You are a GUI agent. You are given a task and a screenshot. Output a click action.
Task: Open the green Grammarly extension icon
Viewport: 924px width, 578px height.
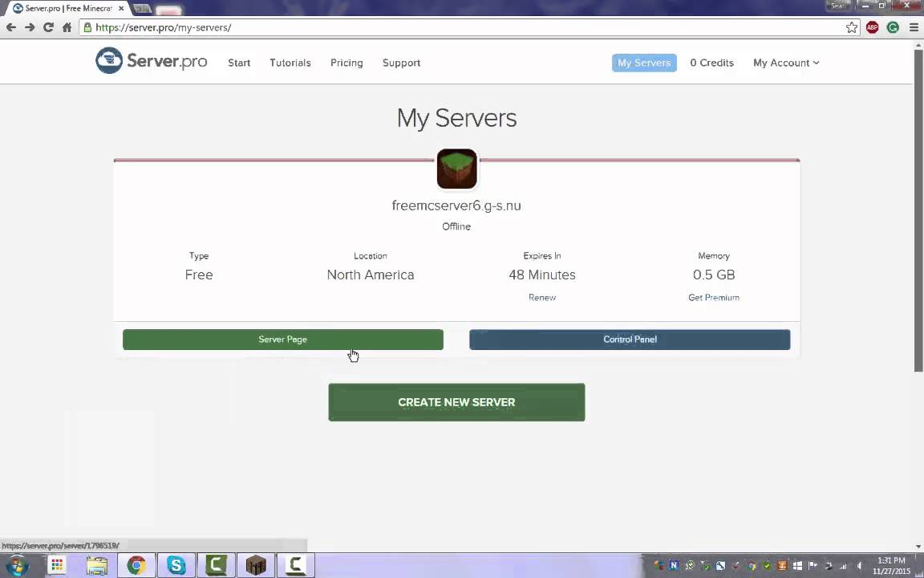pos(893,27)
